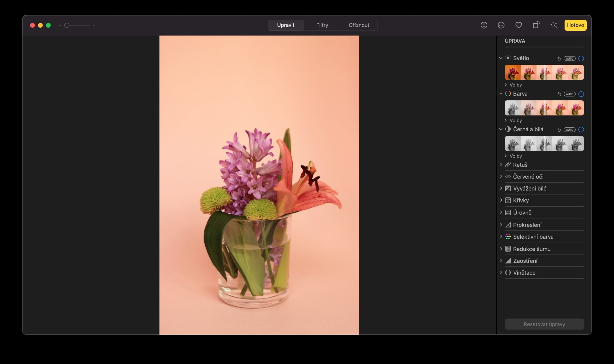The width and height of the screenshot is (614, 364).
Task: Select the Světlo sun icon
Action: pyautogui.click(x=508, y=58)
